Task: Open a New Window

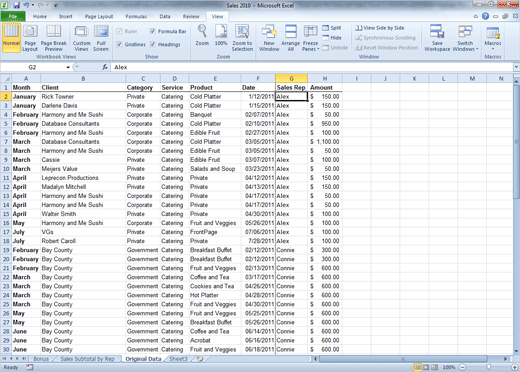Action: 269,37
